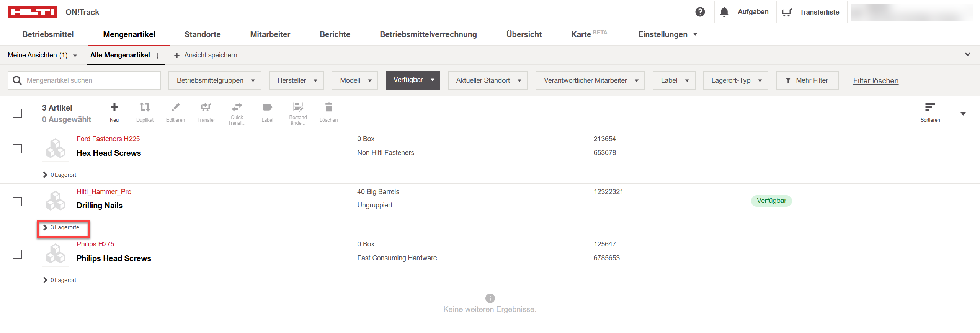
Task: Click the blurred user account area
Action: click(x=912, y=12)
